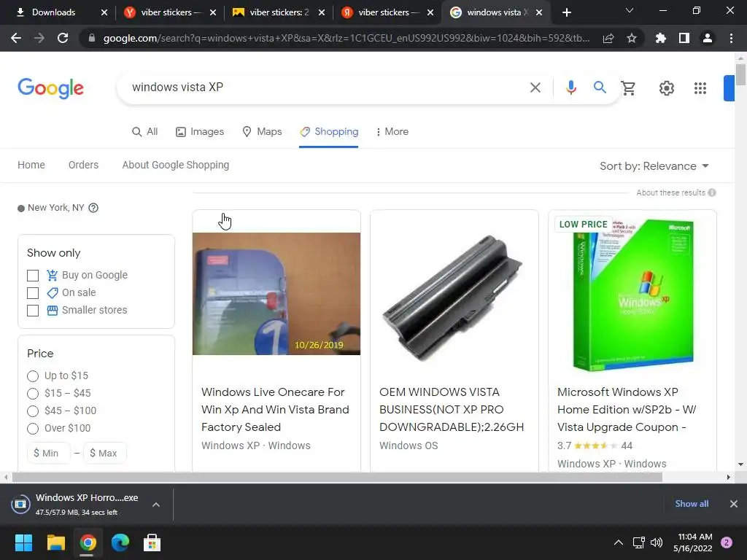Share this page from address bar
The width and height of the screenshot is (747, 560).
[608, 39]
